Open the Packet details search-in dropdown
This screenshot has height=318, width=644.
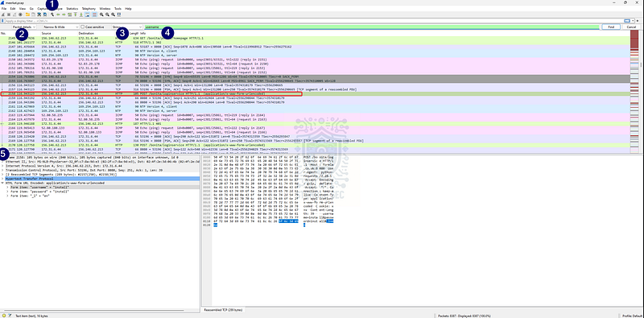[24, 27]
